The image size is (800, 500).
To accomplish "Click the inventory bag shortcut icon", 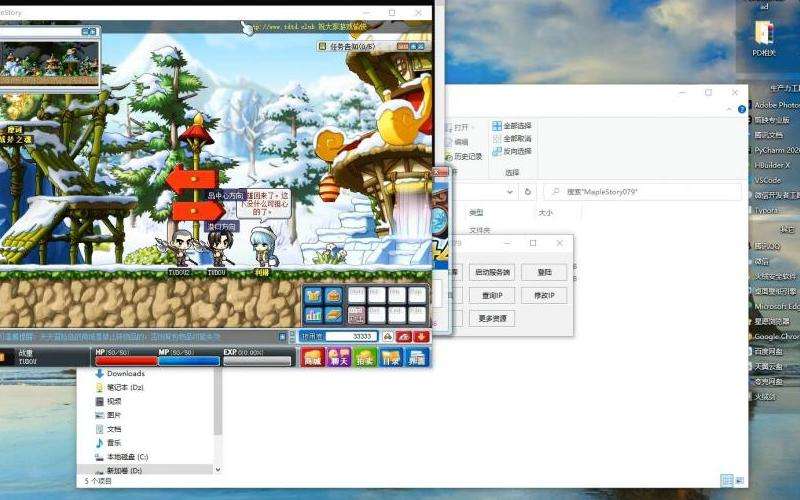I will pos(334,295).
